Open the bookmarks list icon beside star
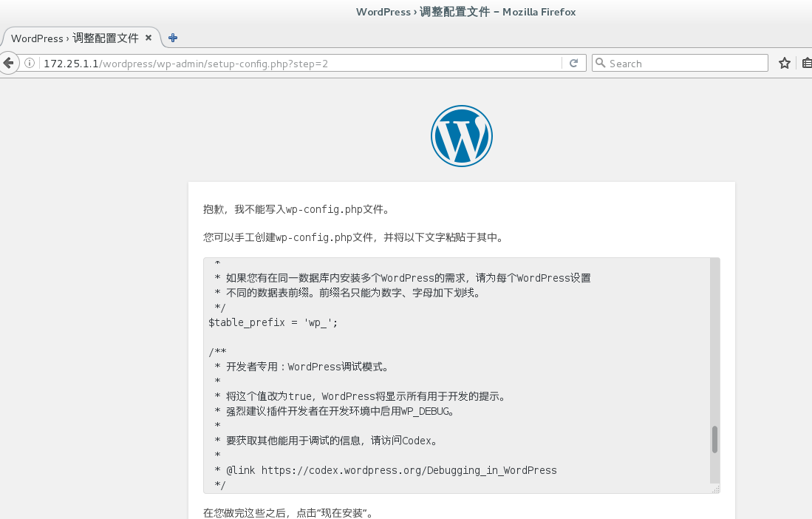The height and width of the screenshot is (519, 812). coord(807,63)
